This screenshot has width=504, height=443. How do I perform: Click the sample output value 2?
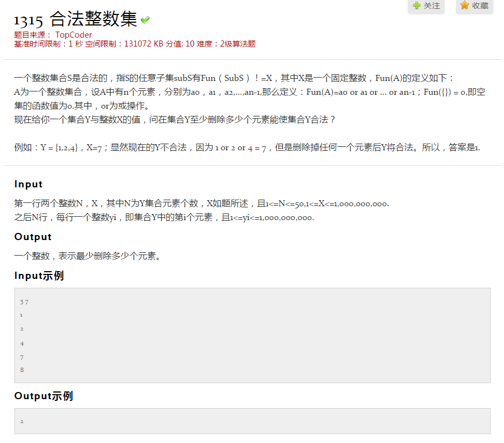click(x=22, y=421)
